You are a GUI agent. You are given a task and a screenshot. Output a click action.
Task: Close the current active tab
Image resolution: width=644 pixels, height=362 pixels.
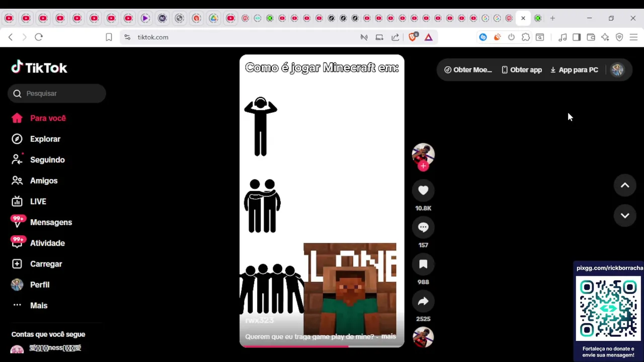tap(523, 19)
